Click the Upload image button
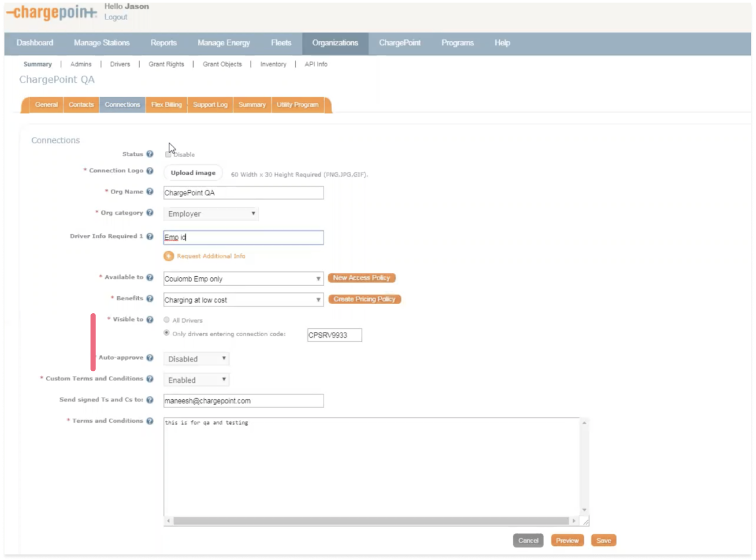This screenshot has height=560, width=756. (193, 173)
